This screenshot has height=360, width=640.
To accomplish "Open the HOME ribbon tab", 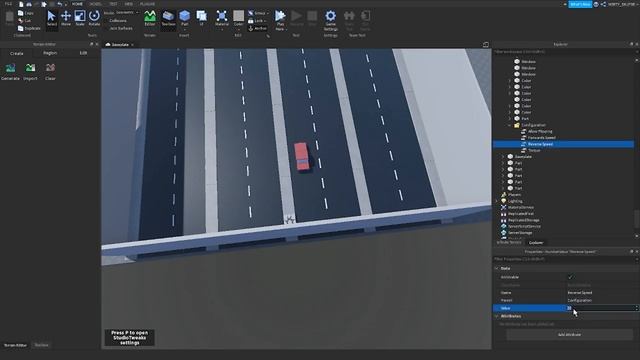I will [77, 4].
